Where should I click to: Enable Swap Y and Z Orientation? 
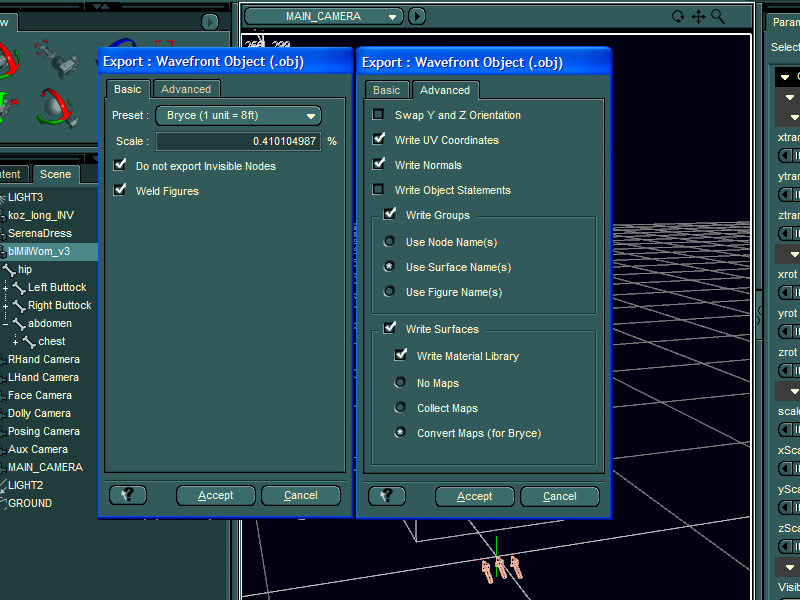click(x=378, y=114)
